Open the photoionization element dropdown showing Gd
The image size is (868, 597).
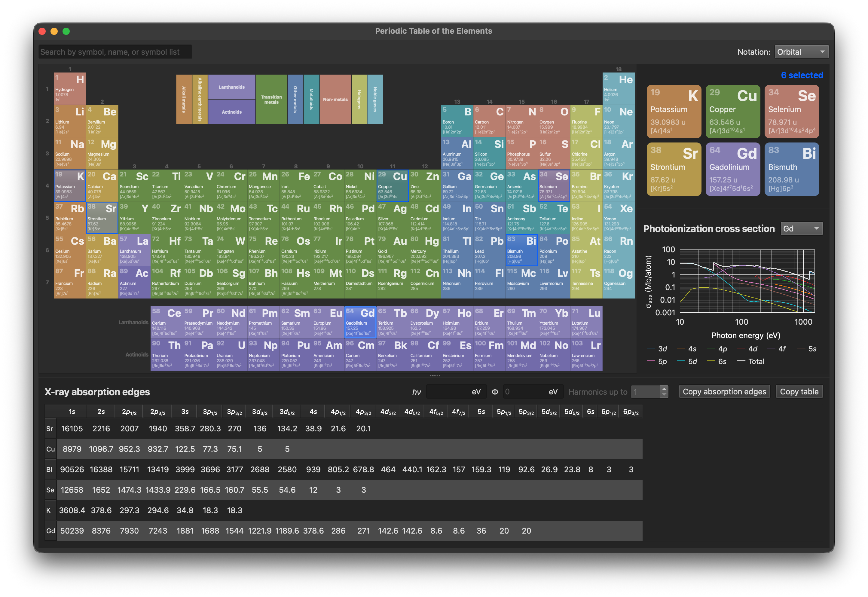pyautogui.click(x=801, y=228)
